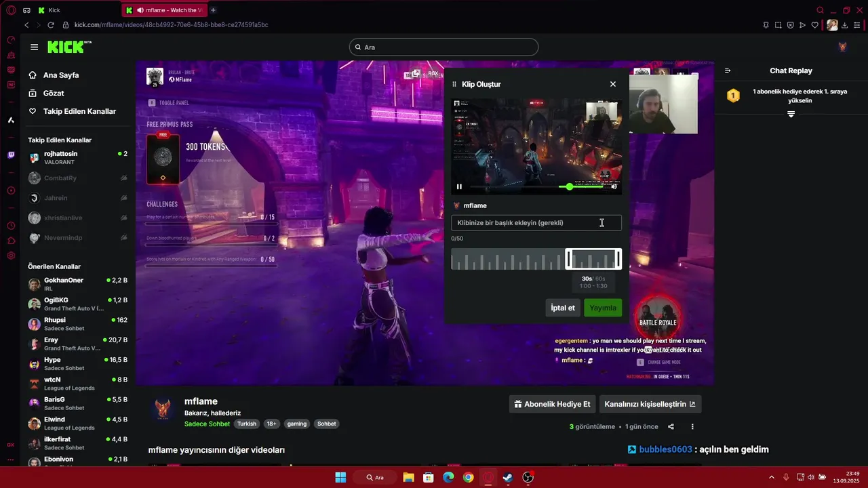868x488 pixels.
Task: Close the Klip Oluştur dialog
Action: pyautogui.click(x=613, y=84)
